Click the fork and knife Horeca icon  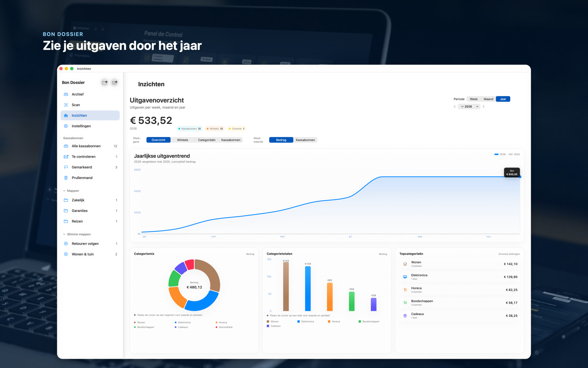click(405, 290)
